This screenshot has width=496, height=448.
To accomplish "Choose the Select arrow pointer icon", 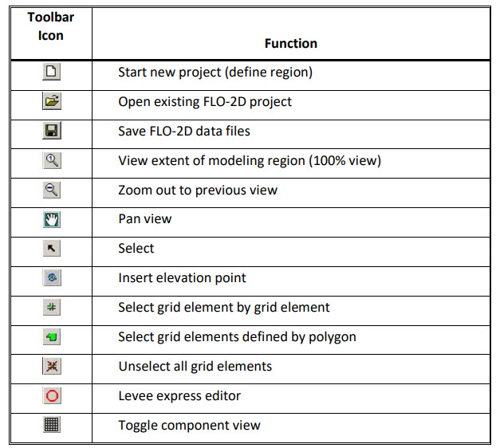I will pos(51,248).
